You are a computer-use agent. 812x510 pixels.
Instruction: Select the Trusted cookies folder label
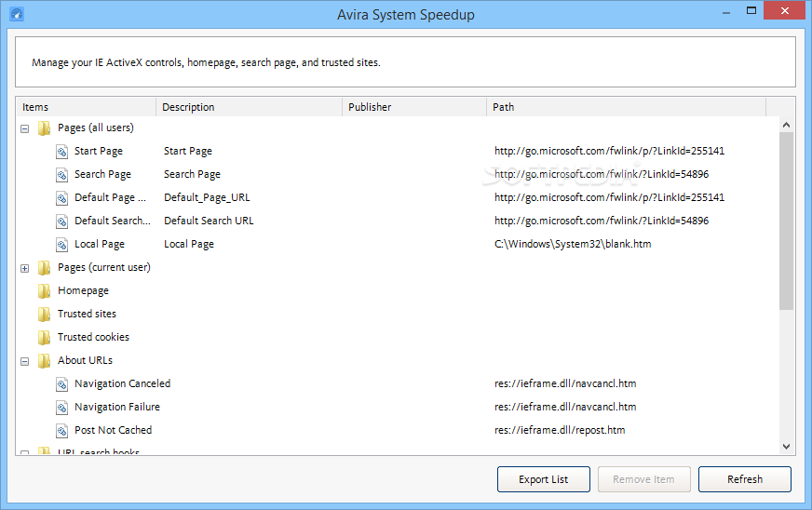pos(93,337)
